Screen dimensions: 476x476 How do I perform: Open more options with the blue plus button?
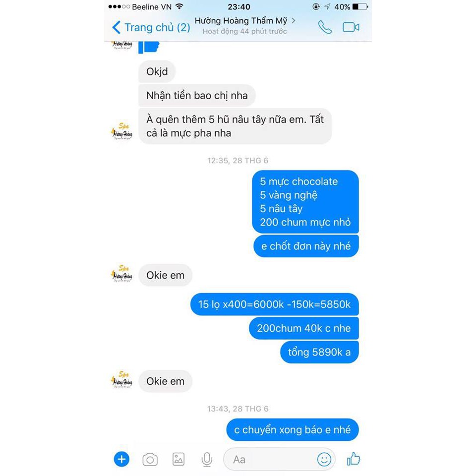click(x=121, y=459)
